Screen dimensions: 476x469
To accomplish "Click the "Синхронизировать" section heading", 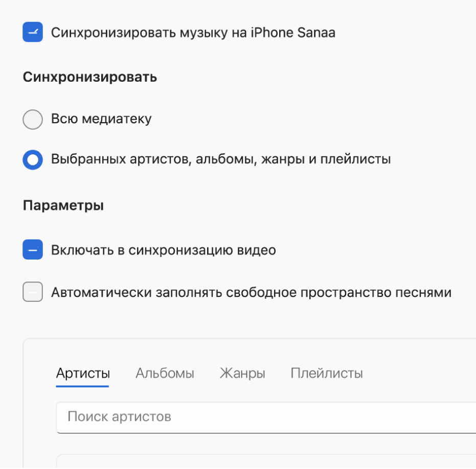I will (x=90, y=77).
